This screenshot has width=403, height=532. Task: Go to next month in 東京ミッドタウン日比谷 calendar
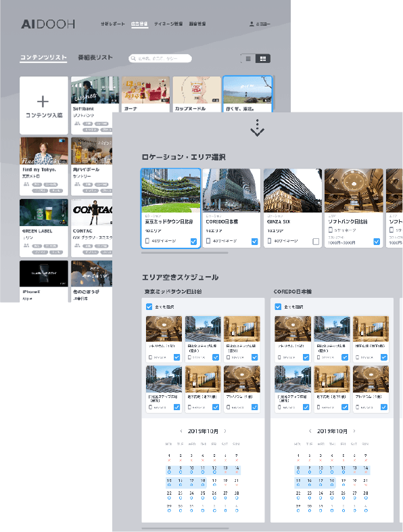point(225,431)
